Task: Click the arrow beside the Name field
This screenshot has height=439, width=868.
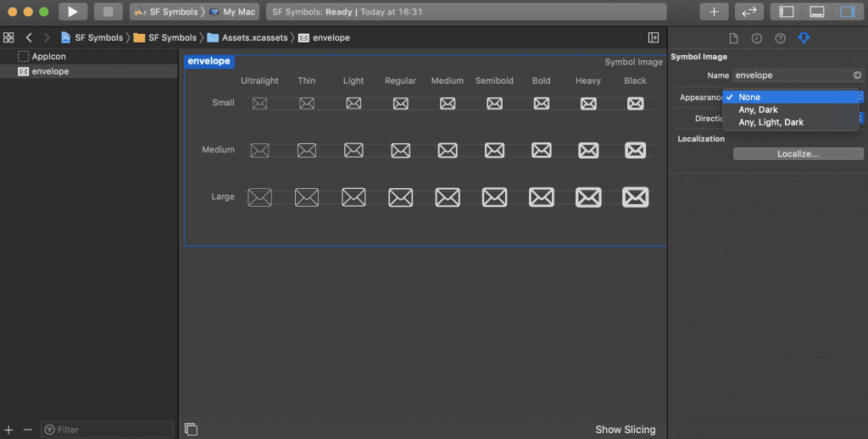Action: point(857,75)
